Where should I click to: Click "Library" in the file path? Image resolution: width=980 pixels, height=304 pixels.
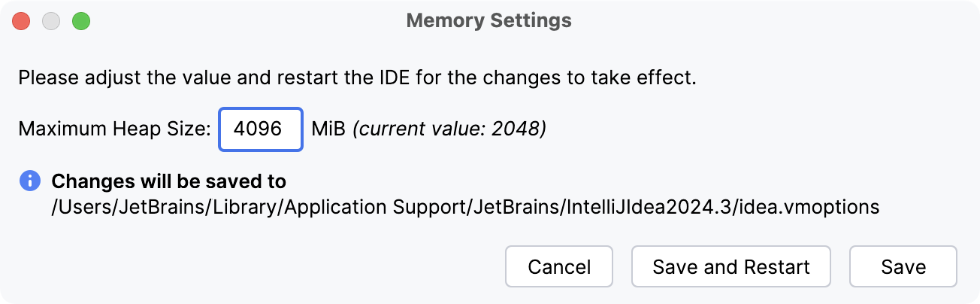click(251, 207)
